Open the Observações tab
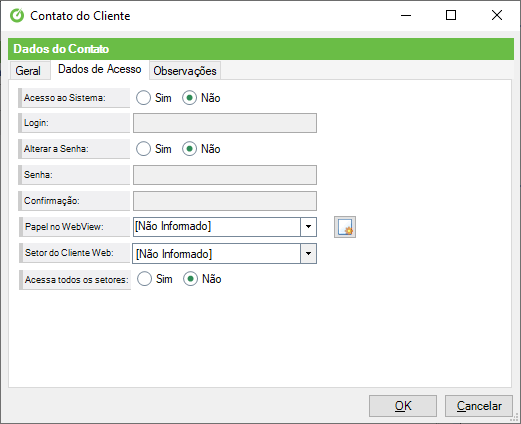The height and width of the screenshot is (424, 521). click(x=185, y=71)
